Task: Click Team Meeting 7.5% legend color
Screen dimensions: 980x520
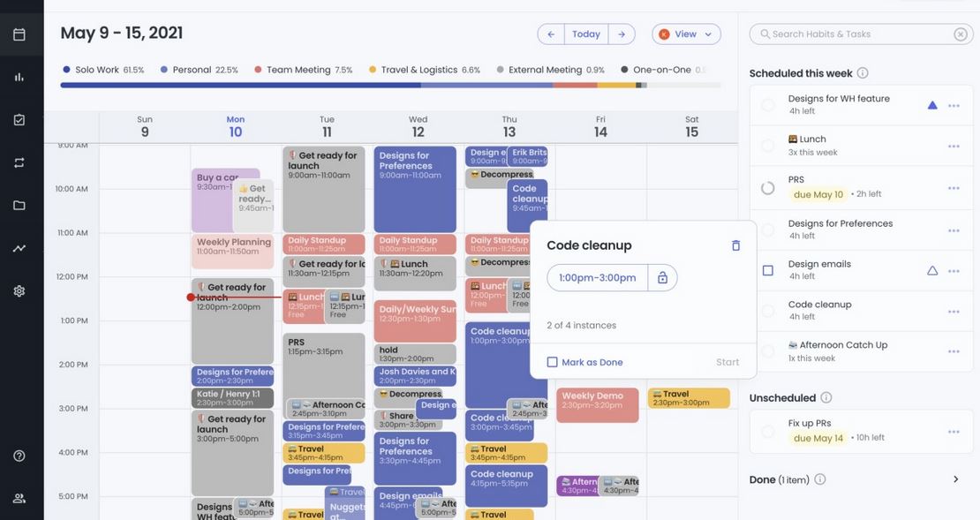Action: click(x=258, y=70)
